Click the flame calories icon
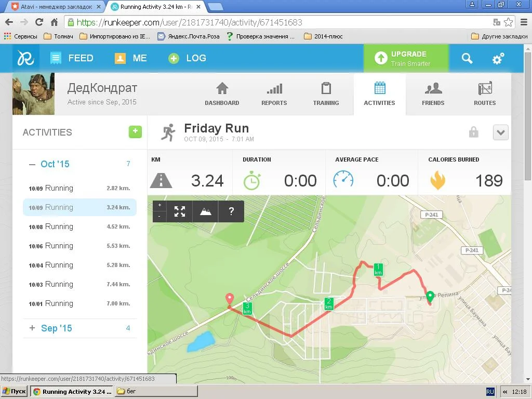 [x=437, y=180]
